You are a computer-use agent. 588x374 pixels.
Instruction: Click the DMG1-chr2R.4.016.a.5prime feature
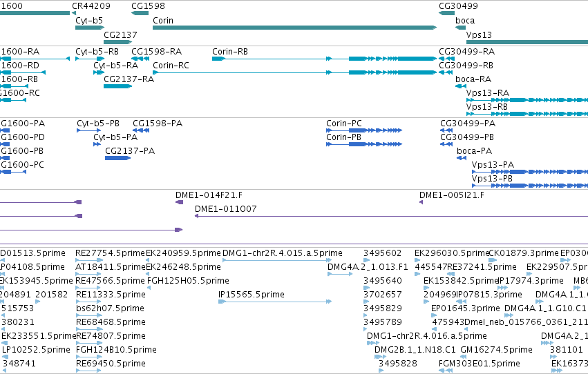373,343
